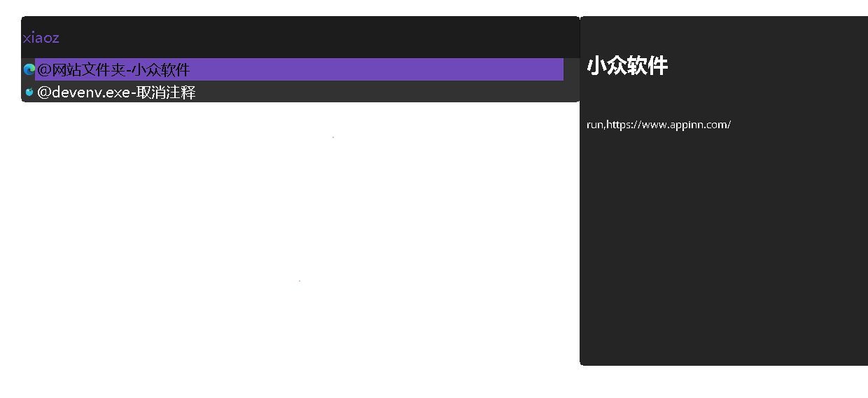Click the @ symbol before devenv.exe
The height and width of the screenshot is (398, 868).
pos(43,92)
